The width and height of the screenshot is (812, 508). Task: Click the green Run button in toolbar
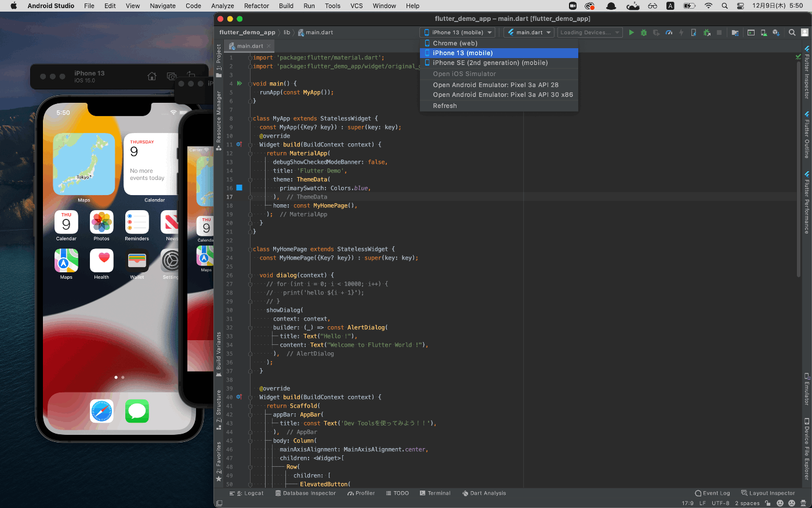coord(632,33)
